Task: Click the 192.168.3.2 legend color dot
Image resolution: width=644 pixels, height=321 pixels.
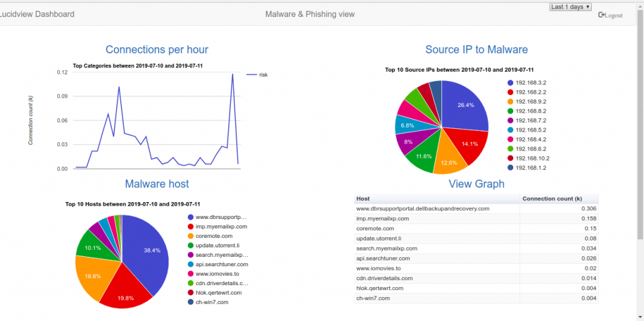Action: click(511, 82)
